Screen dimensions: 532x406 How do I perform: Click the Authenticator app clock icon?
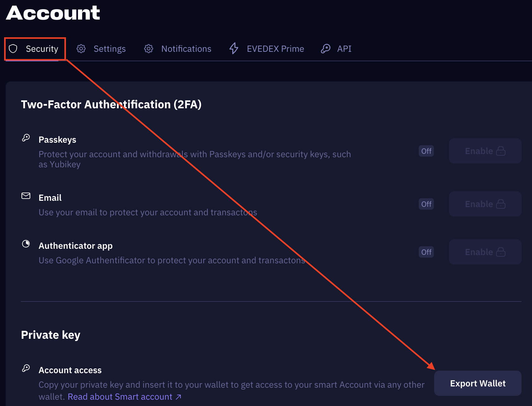[x=26, y=244]
